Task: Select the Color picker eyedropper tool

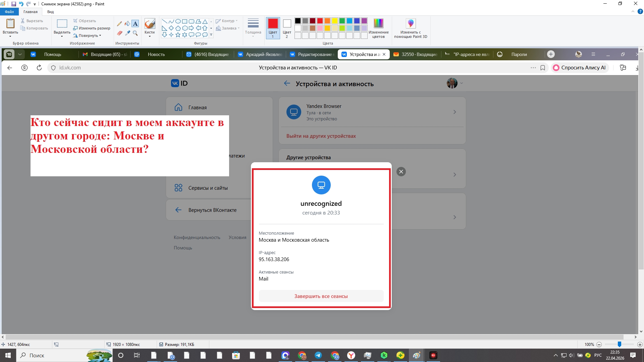Action: pos(127,33)
